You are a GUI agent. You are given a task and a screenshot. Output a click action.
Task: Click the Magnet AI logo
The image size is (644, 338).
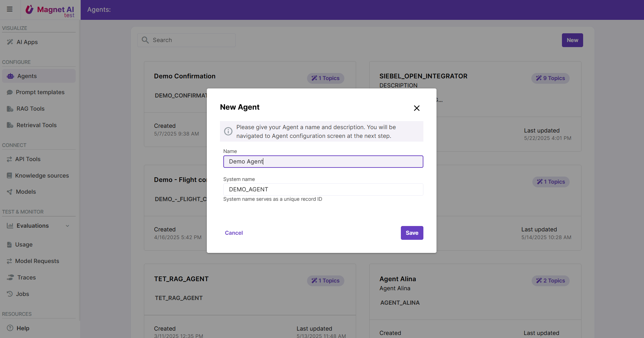point(50,10)
